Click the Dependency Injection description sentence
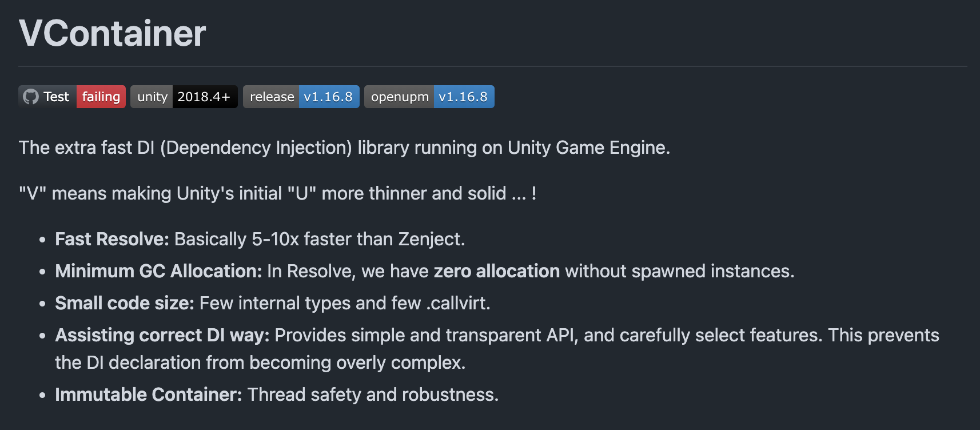Viewport: 980px width, 430px height. click(x=344, y=148)
